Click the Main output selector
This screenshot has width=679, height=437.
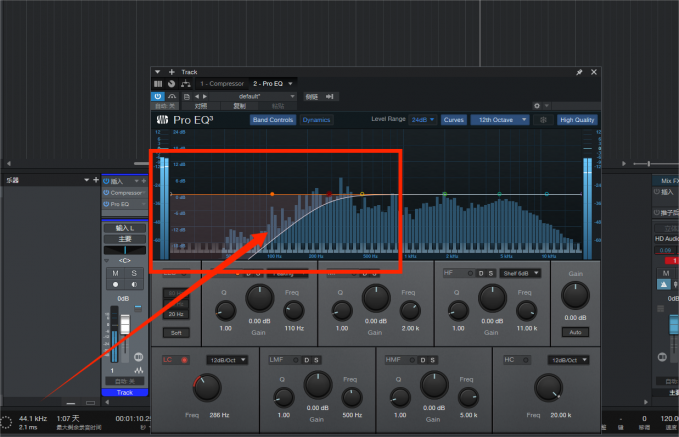point(125,239)
